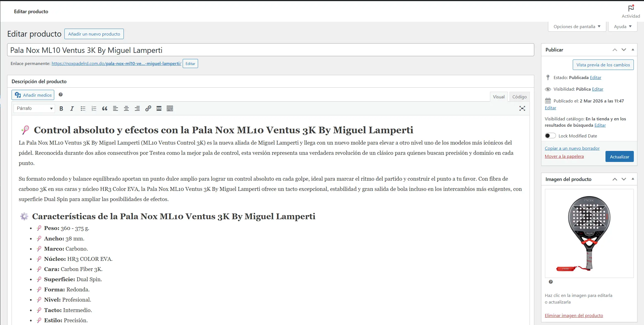The height and width of the screenshot is (325, 644).
Task: Click the product title input field
Action: click(x=271, y=50)
